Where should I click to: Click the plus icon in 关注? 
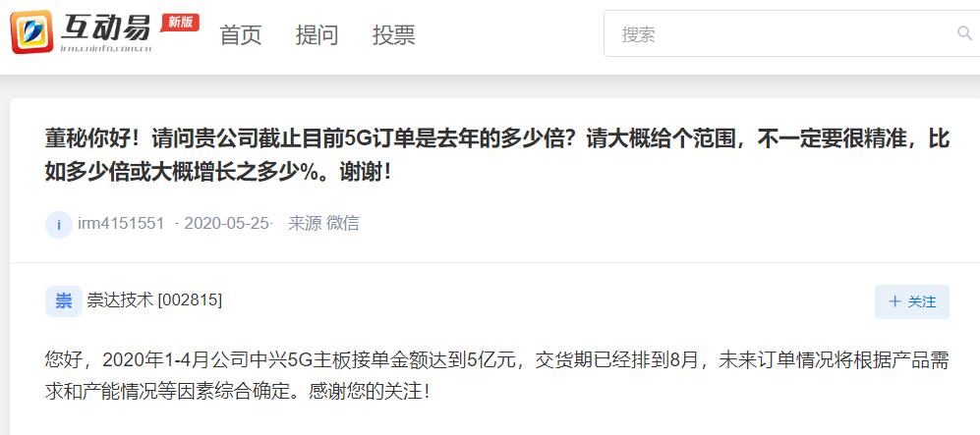[x=895, y=302]
